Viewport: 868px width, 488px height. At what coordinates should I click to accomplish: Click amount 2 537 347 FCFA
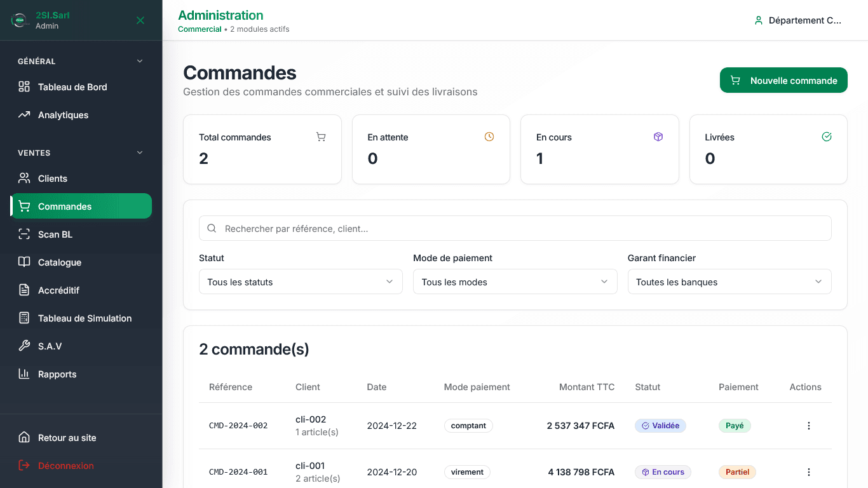(x=581, y=426)
